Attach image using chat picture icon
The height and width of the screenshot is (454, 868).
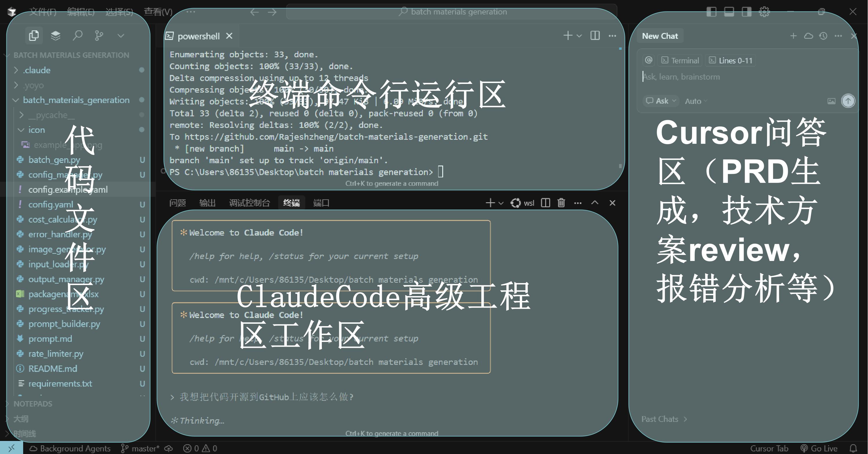[x=831, y=101]
